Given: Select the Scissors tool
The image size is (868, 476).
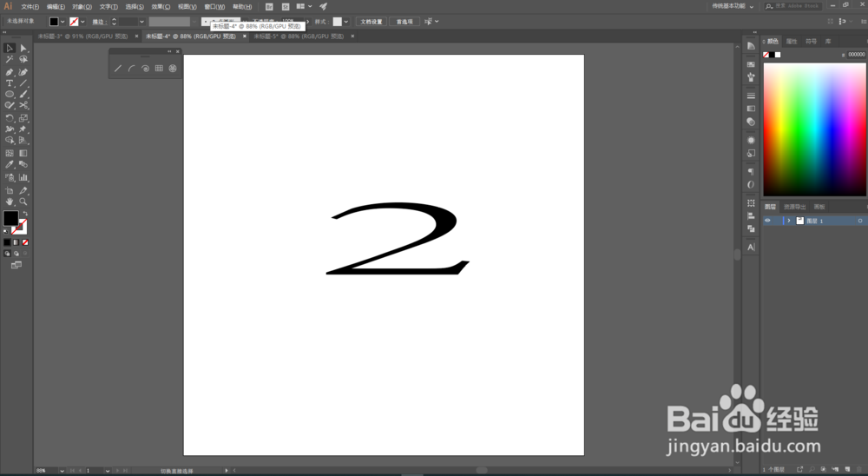Looking at the screenshot, I should 23,105.
